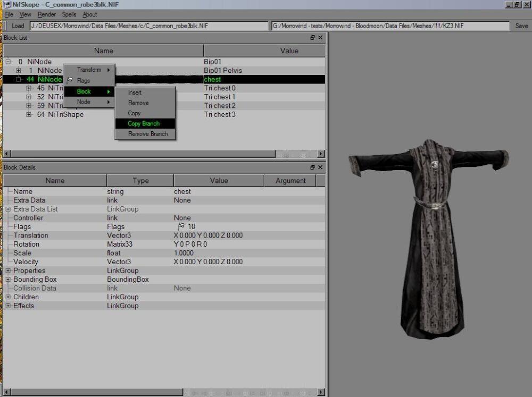Open the View menu
The image size is (532, 397).
25,14
